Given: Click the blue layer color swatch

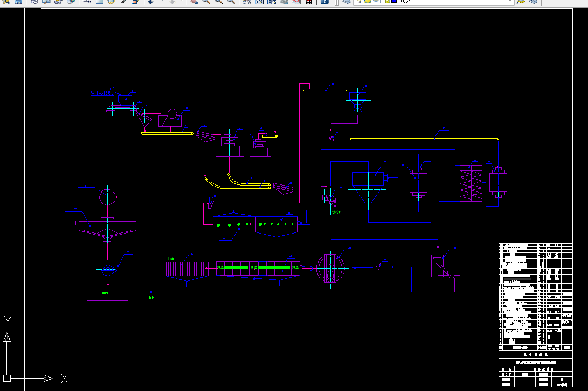Looking at the screenshot, I should (x=394, y=2).
